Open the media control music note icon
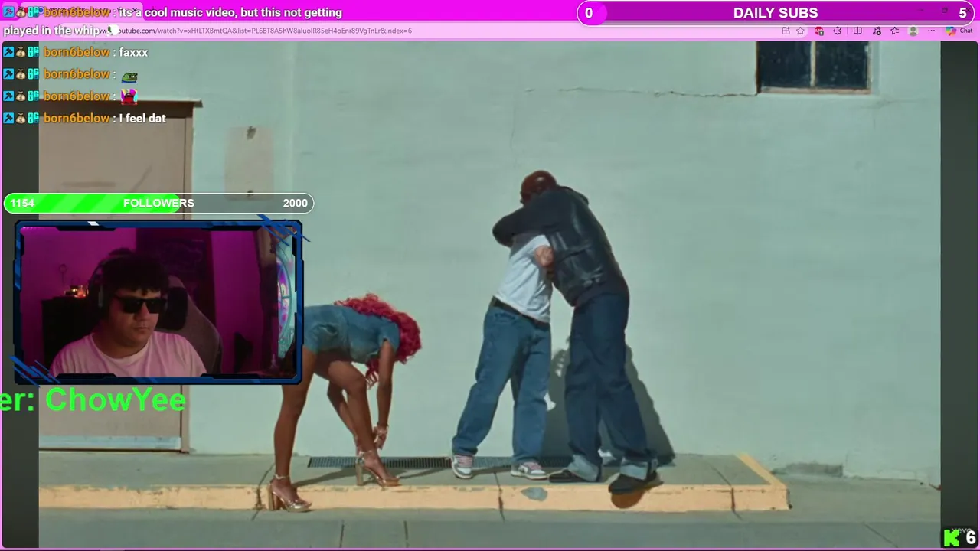Image resolution: width=980 pixels, height=551 pixels. pos(877,31)
